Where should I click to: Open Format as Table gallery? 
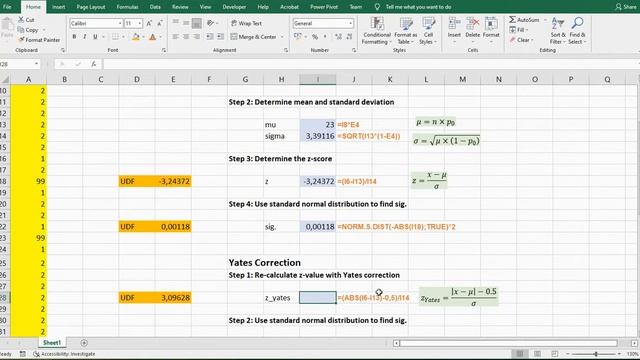click(x=405, y=31)
